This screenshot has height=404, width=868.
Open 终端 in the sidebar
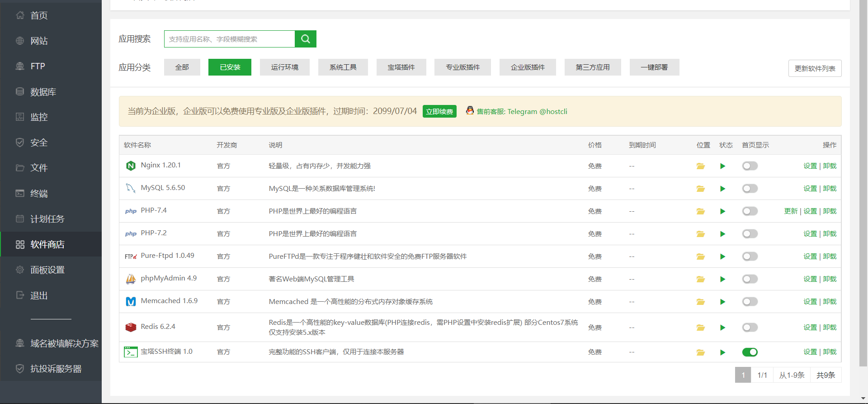[51, 194]
